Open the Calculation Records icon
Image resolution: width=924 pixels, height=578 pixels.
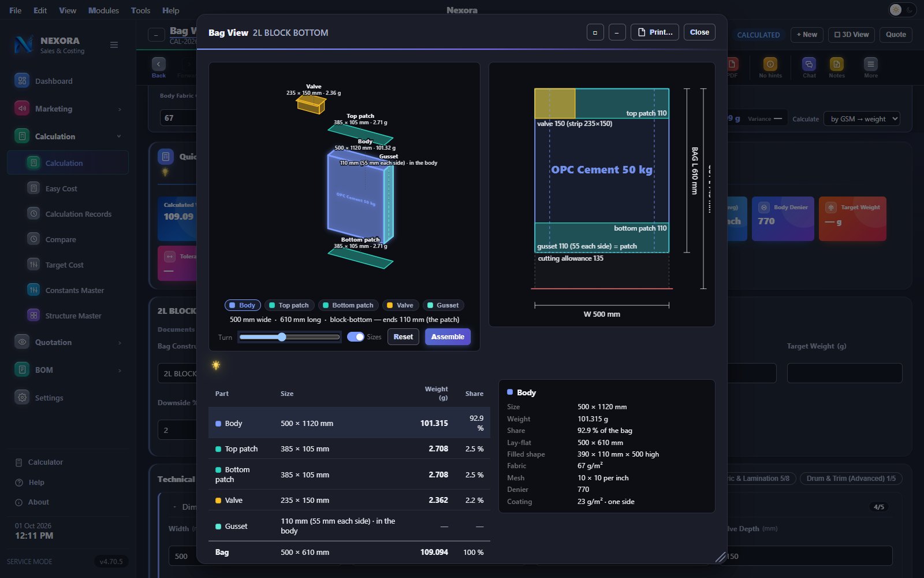(33, 213)
